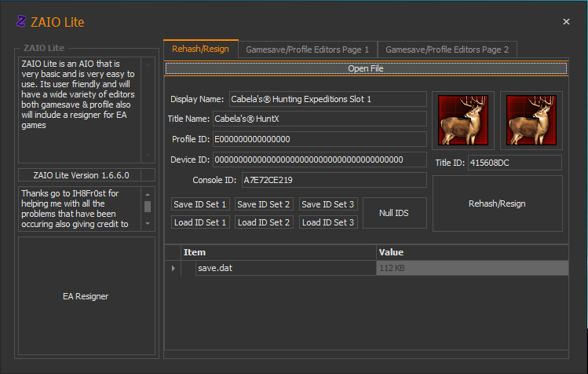The width and height of the screenshot is (588, 374).
Task: Click Load ID Set 1
Action: (x=200, y=222)
